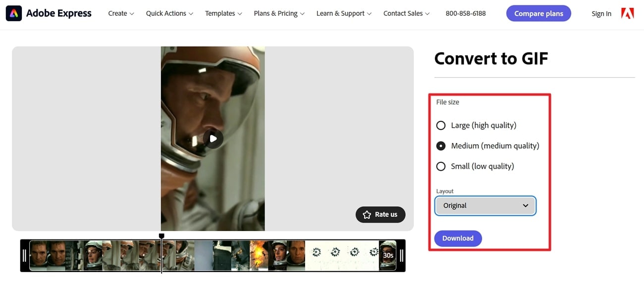The height and width of the screenshot is (286, 644).
Task: Click the left trim handle of timeline
Action: coord(25,255)
